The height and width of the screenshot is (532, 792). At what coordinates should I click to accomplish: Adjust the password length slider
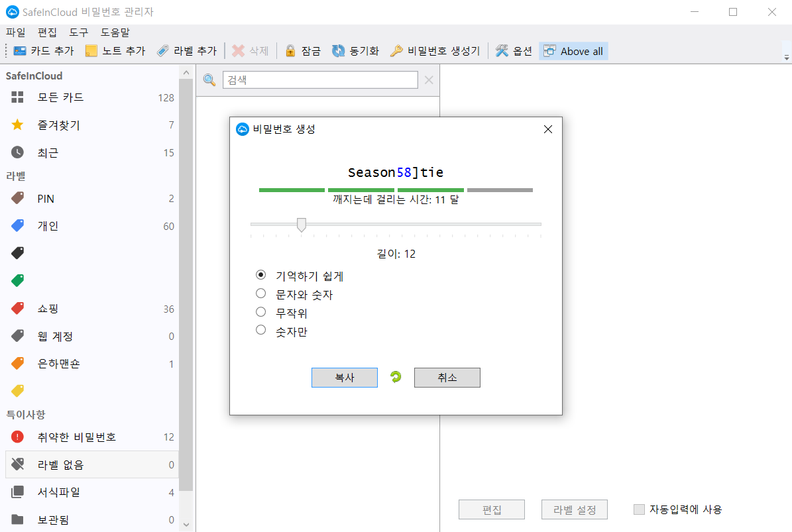tap(302, 225)
